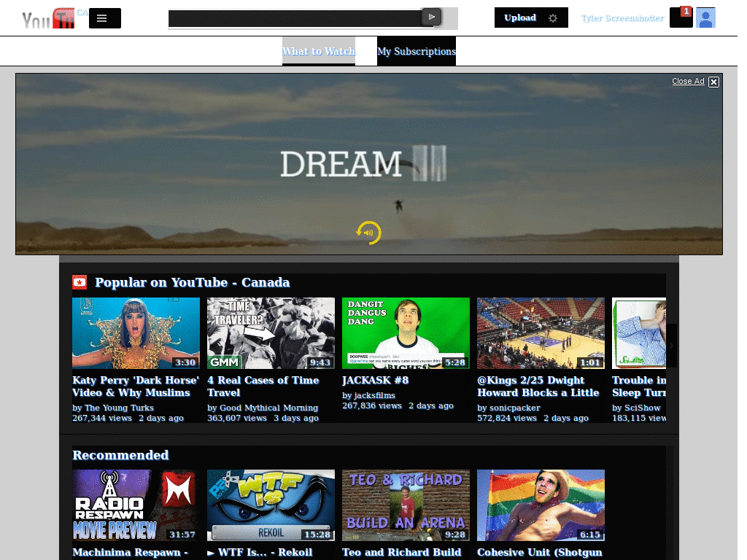Image resolution: width=747 pixels, height=560 pixels.
Task: Open JACKASK green thumbnail
Action: point(406,333)
